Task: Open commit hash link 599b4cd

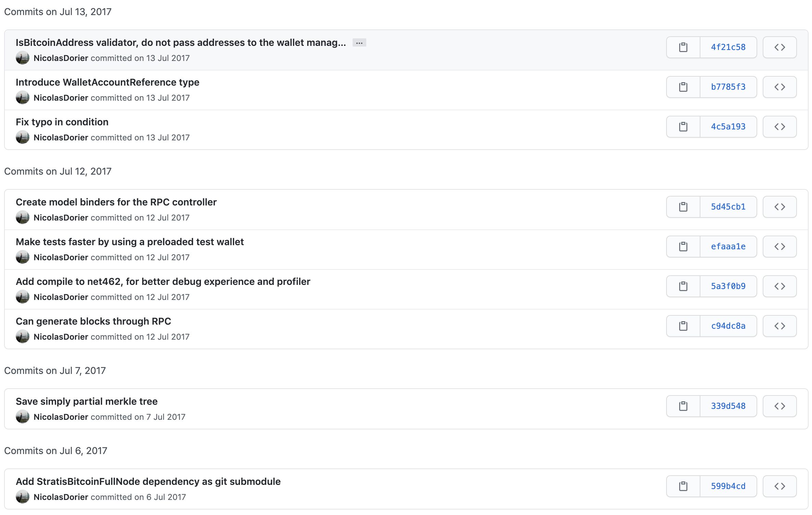Action: pos(728,486)
